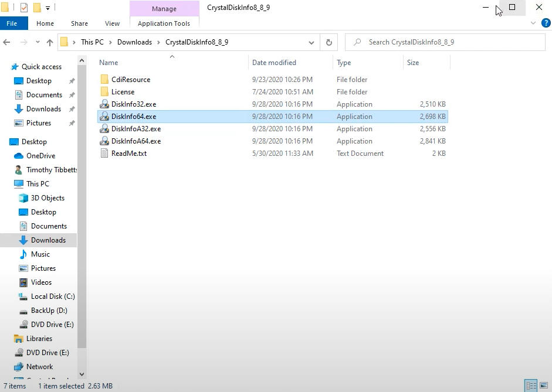Screen dimensions: 552x392
Task: Select CdiResource folder name
Action: click(131, 80)
